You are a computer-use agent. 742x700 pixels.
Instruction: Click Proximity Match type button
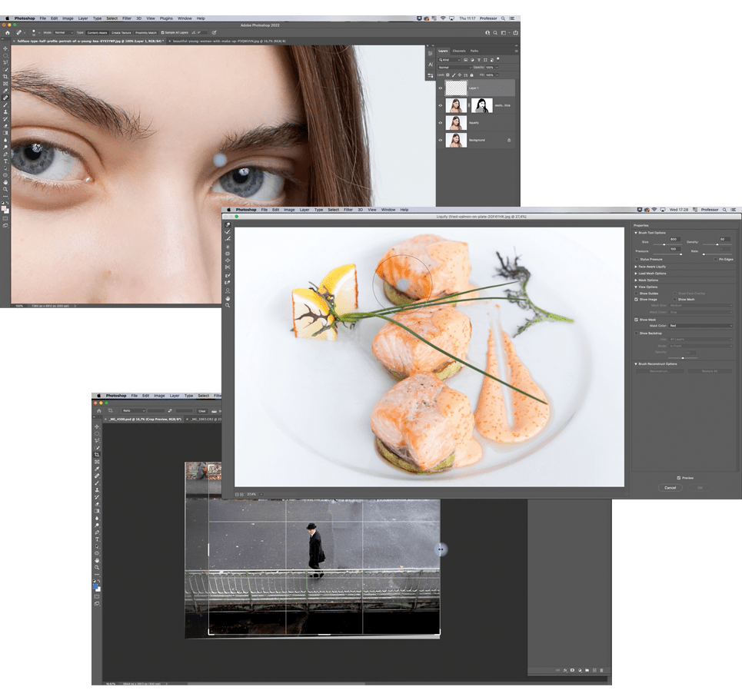coord(146,32)
